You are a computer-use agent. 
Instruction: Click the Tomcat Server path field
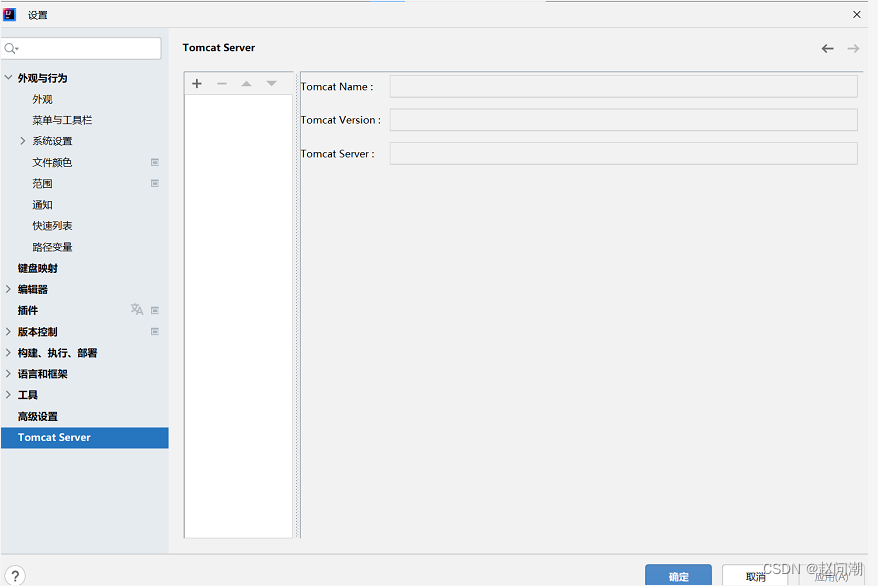click(623, 153)
